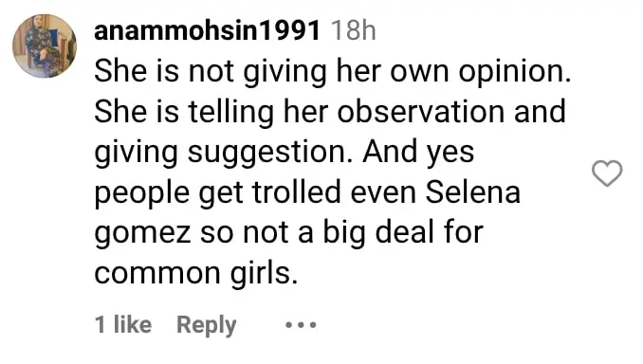
Task: Click the word 'opinion' in first line
Action: pos(511,73)
